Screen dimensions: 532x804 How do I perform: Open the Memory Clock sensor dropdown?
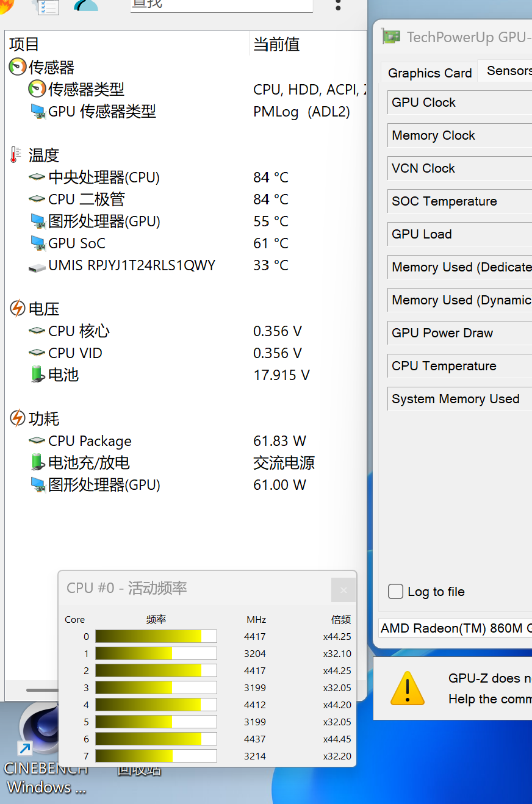pyautogui.click(x=460, y=135)
